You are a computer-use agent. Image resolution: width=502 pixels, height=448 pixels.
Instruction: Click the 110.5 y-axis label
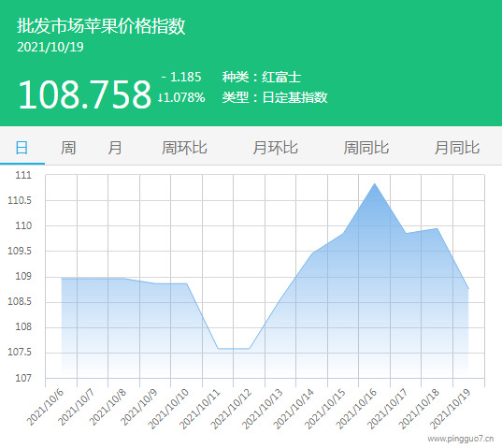(x=20, y=201)
